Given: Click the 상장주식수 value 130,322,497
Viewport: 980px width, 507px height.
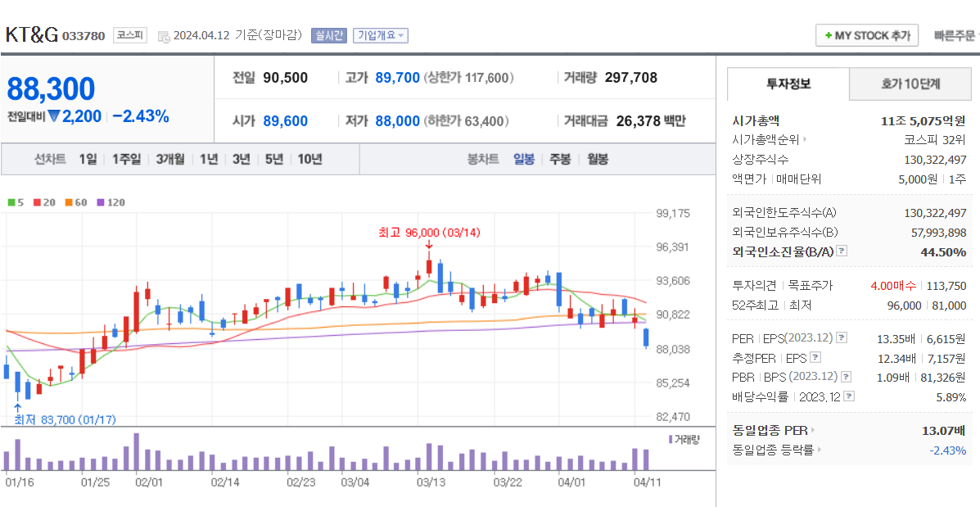Looking at the screenshot, I should pyautogui.click(x=935, y=160).
